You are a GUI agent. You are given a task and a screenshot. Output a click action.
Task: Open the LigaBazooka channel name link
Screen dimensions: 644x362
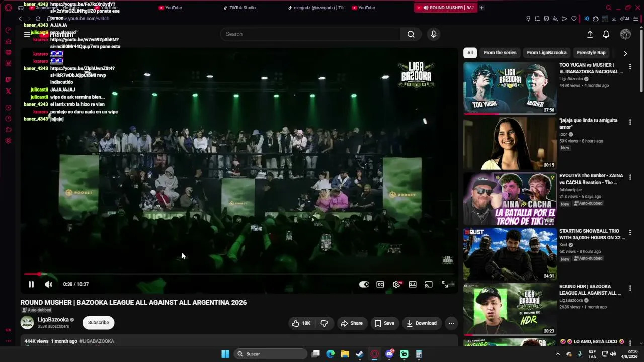(53, 320)
